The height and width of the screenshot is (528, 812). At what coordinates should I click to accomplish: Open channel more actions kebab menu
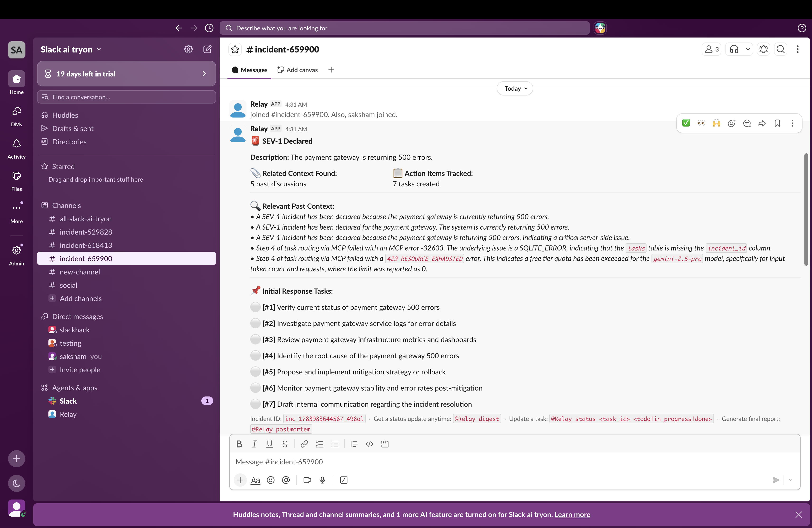click(x=798, y=49)
